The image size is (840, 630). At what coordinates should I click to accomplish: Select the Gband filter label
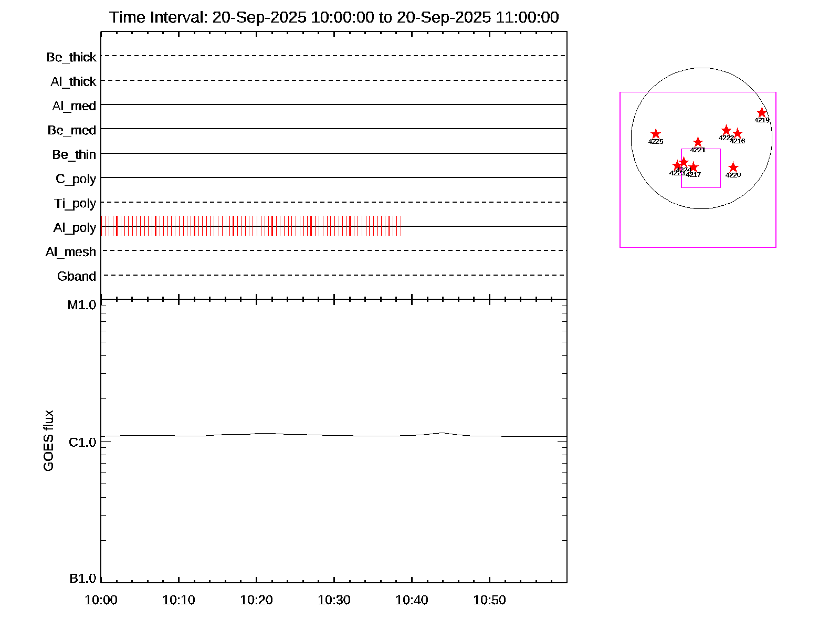point(77,277)
